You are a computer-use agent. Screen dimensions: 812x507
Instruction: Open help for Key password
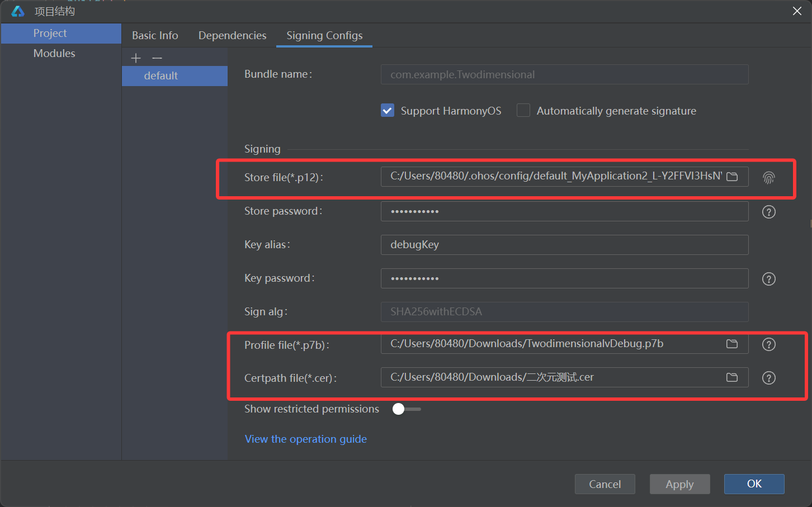tap(769, 279)
